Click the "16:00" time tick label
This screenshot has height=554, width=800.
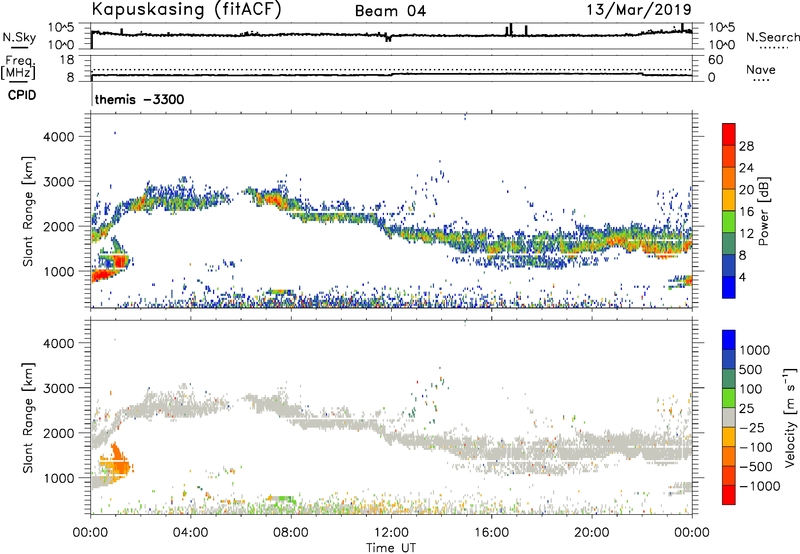[x=491, y=533]
